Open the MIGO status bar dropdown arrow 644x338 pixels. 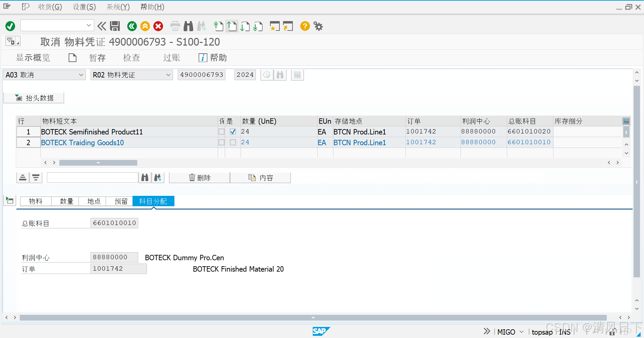(x=522, y=332)
